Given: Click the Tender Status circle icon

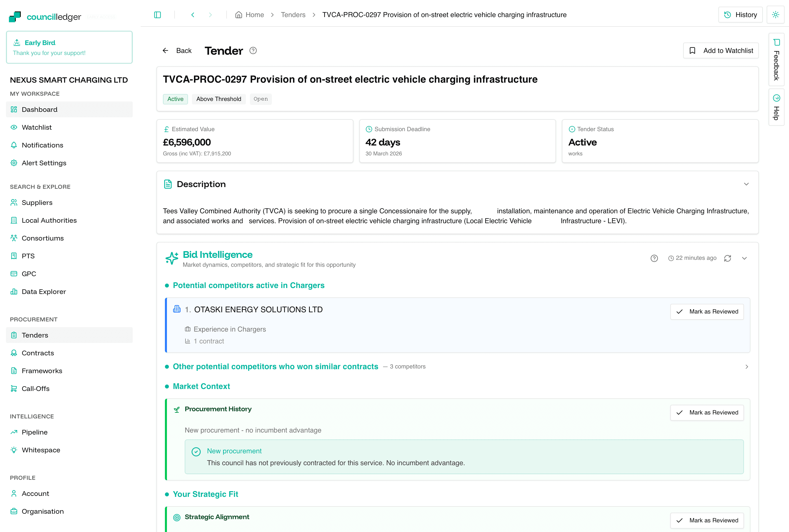Looking at the screenshot, I should 572,129.
